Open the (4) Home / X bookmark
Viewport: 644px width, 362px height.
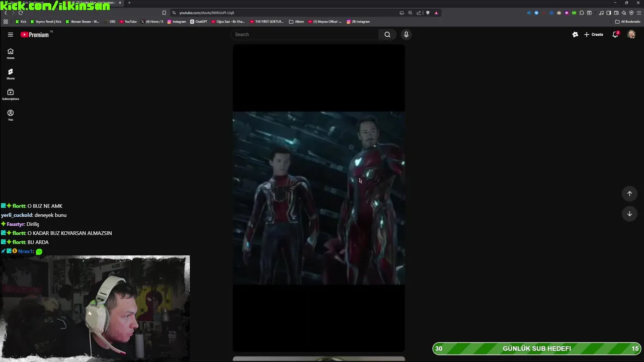tap(152, 22)
